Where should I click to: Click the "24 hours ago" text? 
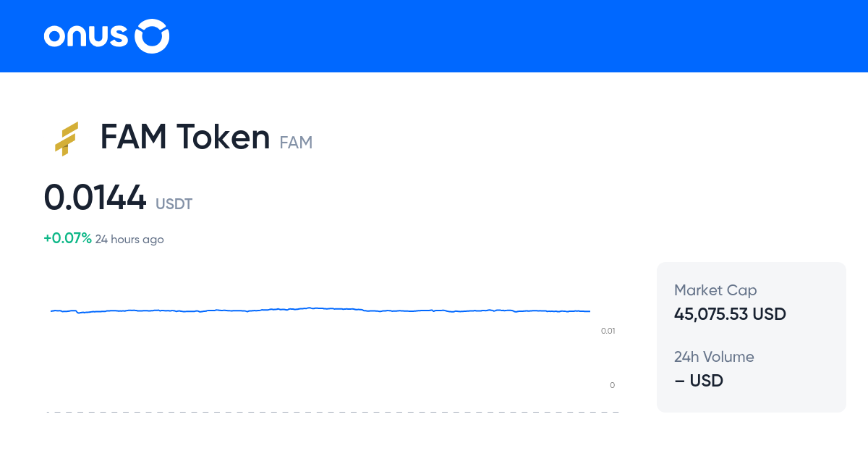pos(129,240)
